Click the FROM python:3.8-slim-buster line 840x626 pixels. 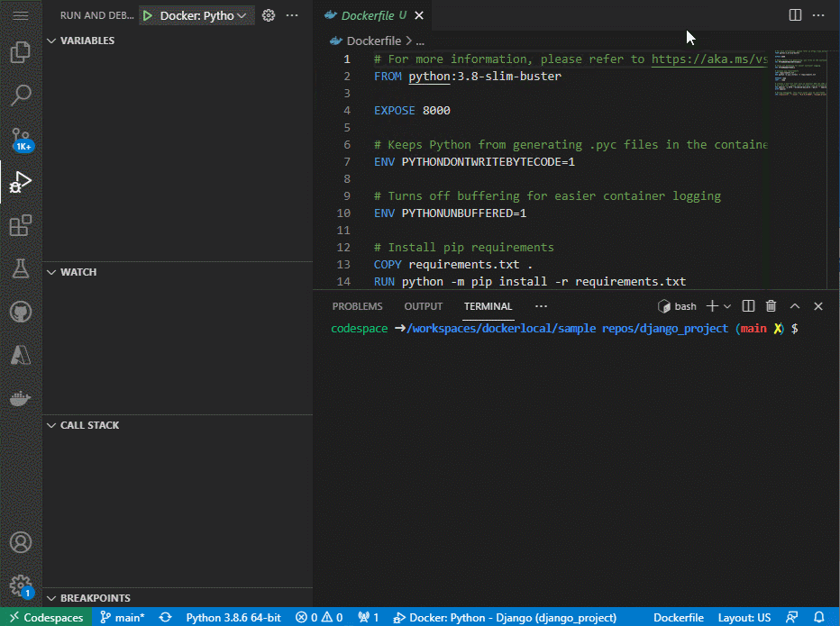click(x=468, y=76)
